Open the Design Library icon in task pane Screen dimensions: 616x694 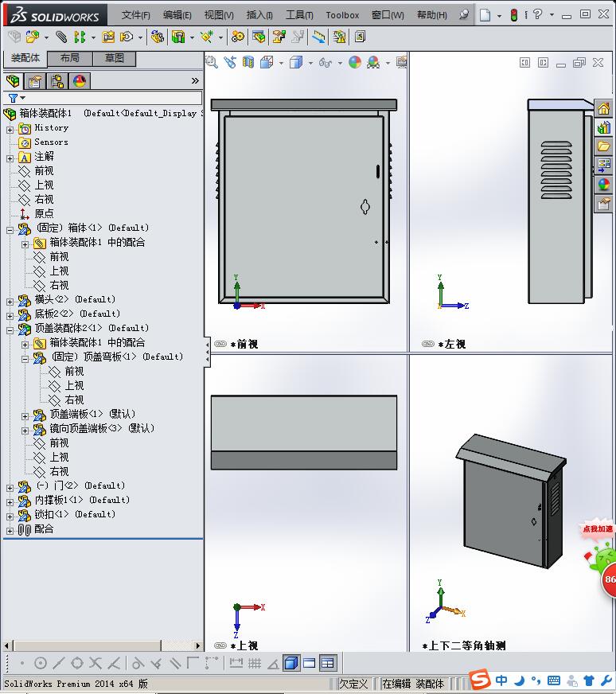tap(604, 128)
